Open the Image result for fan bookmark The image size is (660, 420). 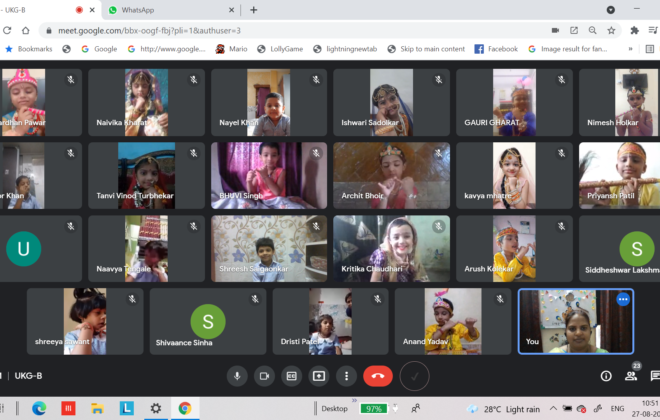[567, 49]
